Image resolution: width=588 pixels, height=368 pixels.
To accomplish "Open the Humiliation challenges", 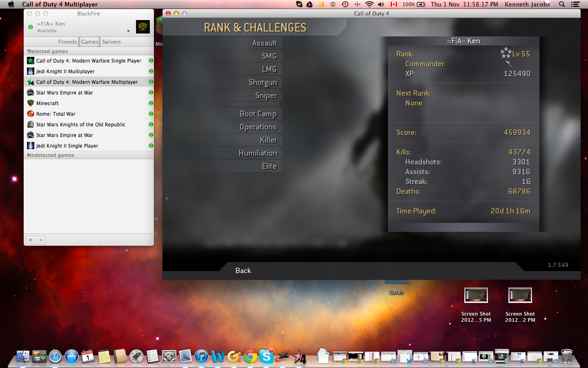I will 258,153.
